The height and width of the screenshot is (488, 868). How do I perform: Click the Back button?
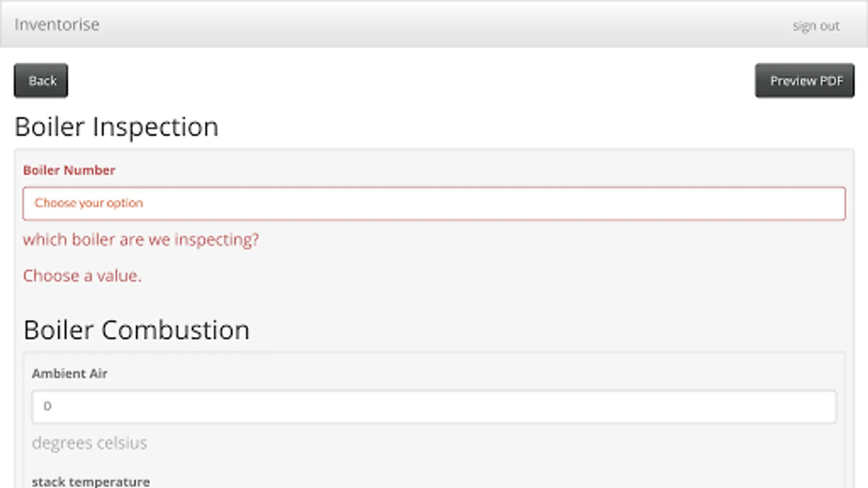tap(41, 81)
